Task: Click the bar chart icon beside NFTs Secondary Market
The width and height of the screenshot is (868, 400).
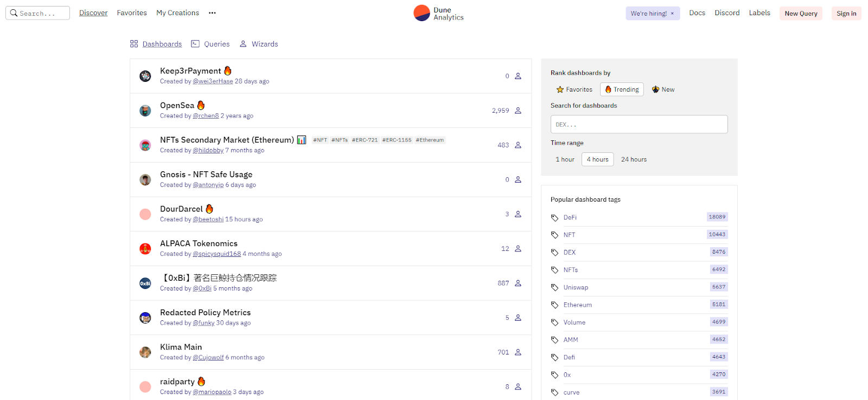Action: click(x=302, y=140)
